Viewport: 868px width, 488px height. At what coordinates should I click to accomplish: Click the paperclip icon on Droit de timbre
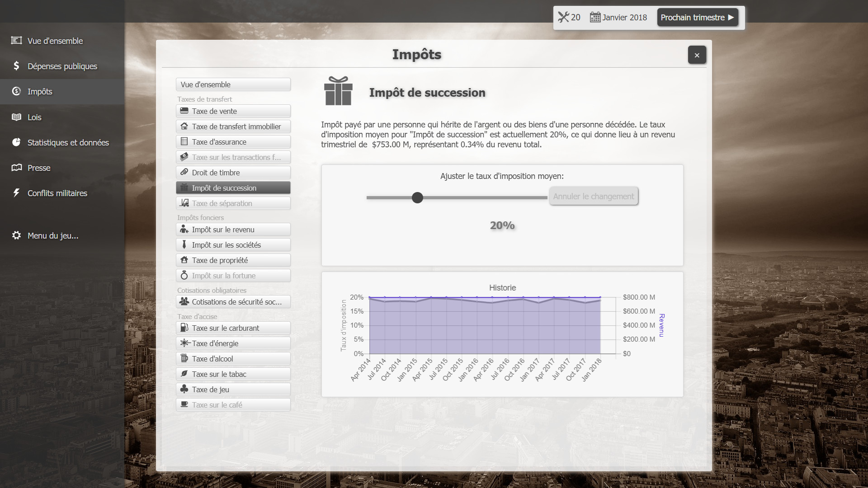tap(184, 172)
